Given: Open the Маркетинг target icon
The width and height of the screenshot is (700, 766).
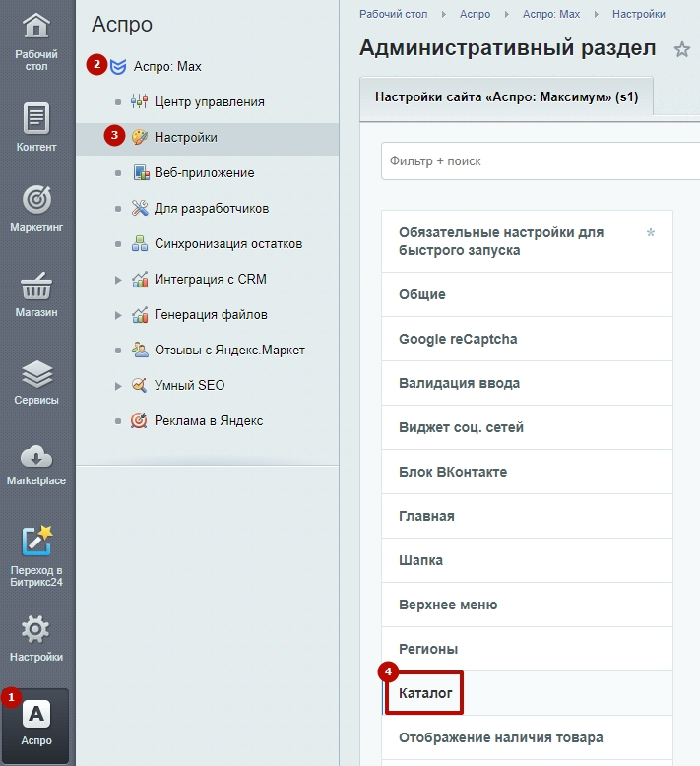Looking at the screenshot, I should coord(36,199).
